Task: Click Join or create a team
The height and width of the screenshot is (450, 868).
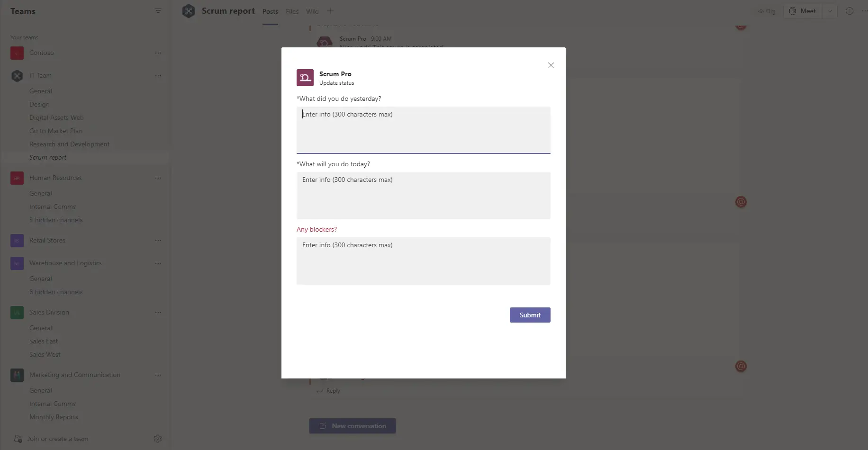Action: coord(51,439)
